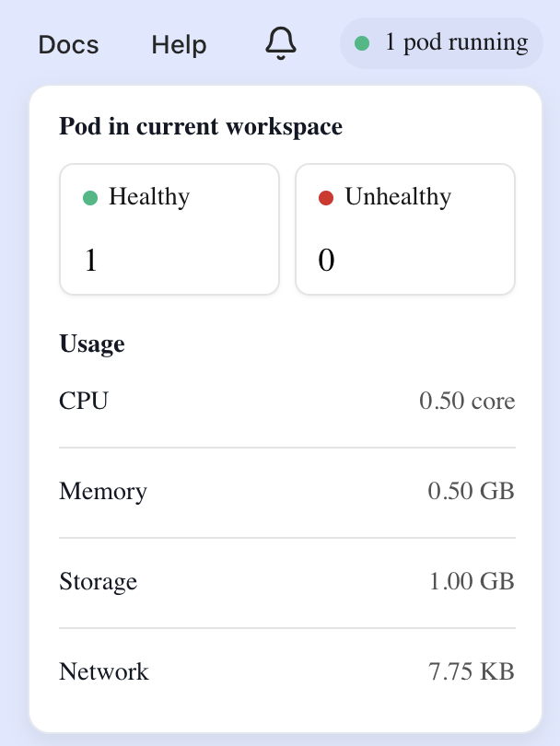Viewport: 560px width, 746px height.
Task: Click the Pod in current workspace heading
Action: pyautogui.click(x=201, y=127)
